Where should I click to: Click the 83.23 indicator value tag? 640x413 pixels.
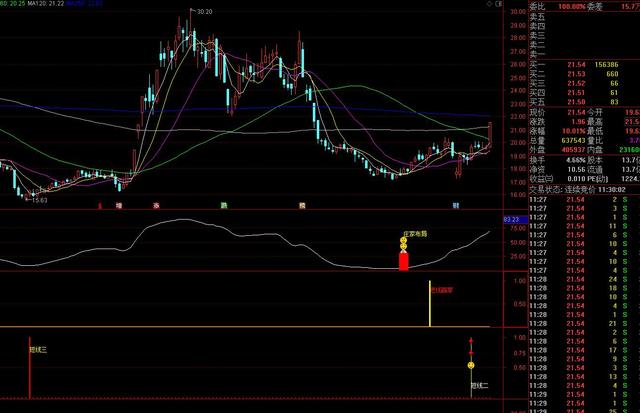coord(510,218)
